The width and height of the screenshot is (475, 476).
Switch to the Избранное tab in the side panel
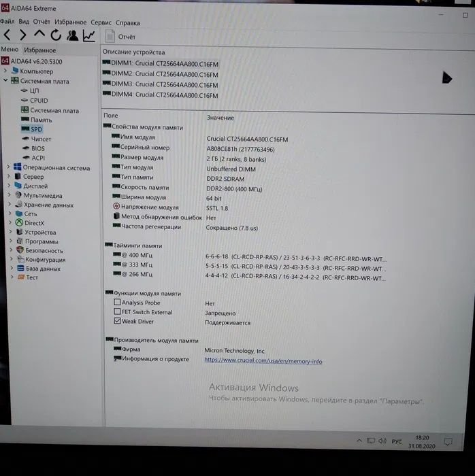pos(39,50)
